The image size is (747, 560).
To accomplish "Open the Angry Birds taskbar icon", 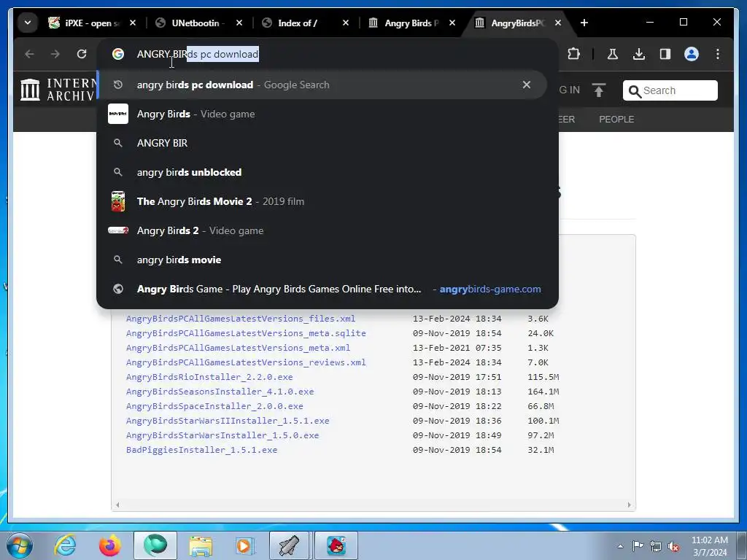I will click(336, 545).
